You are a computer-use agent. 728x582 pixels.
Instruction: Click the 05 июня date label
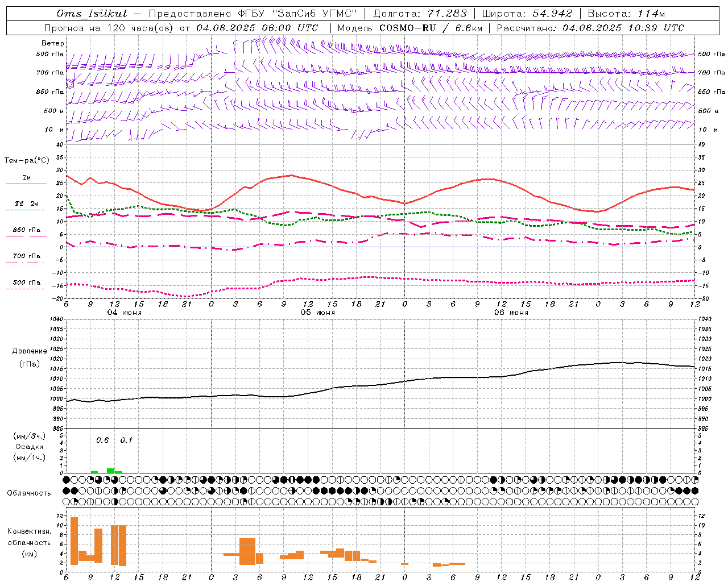318,313
